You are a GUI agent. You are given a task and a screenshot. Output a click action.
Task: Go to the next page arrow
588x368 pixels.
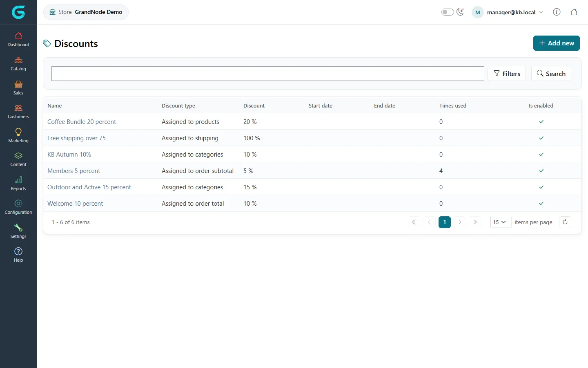[x=460, y=222]
